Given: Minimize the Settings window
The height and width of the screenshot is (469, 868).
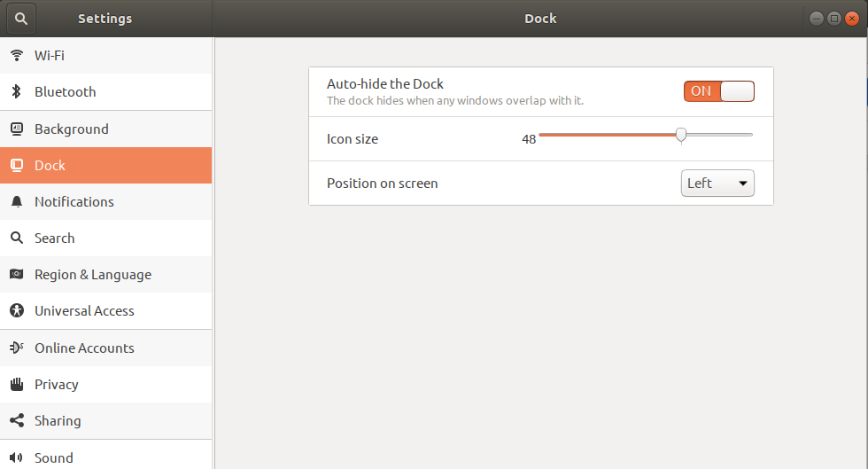Looking at the screenshot, I should [x=816, y=19].
